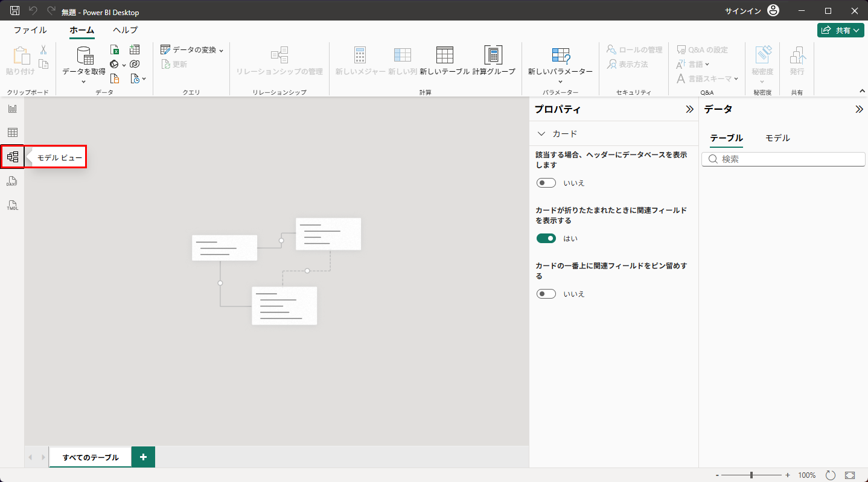This screenshot has width=868, height=482.
Task: Add a new layout tab with plus button
Action: pos(143,457)
